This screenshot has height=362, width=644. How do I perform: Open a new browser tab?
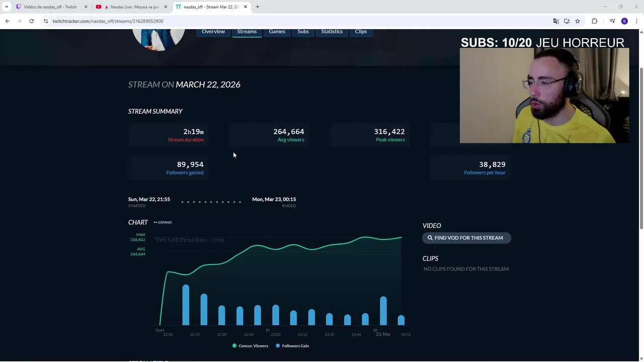point(258,7)
